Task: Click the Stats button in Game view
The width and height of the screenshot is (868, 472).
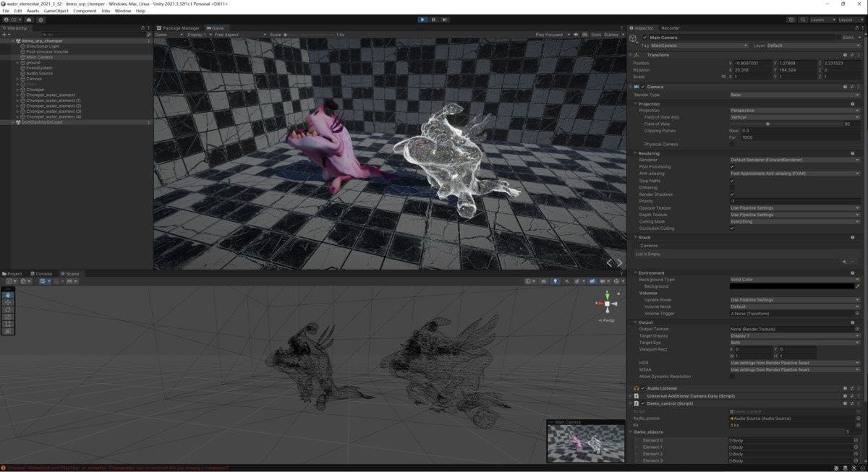Action: click(x=595, y=34)
